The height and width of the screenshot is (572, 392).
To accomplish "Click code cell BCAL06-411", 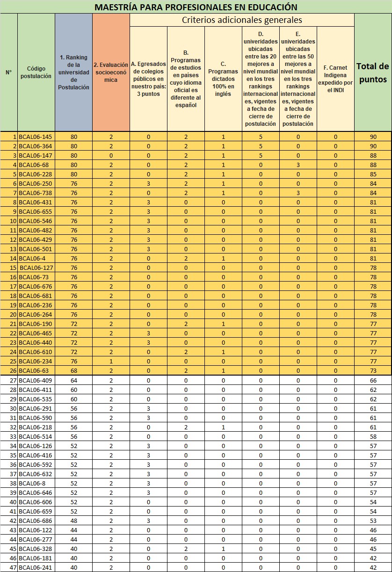I will click(36, 390).
